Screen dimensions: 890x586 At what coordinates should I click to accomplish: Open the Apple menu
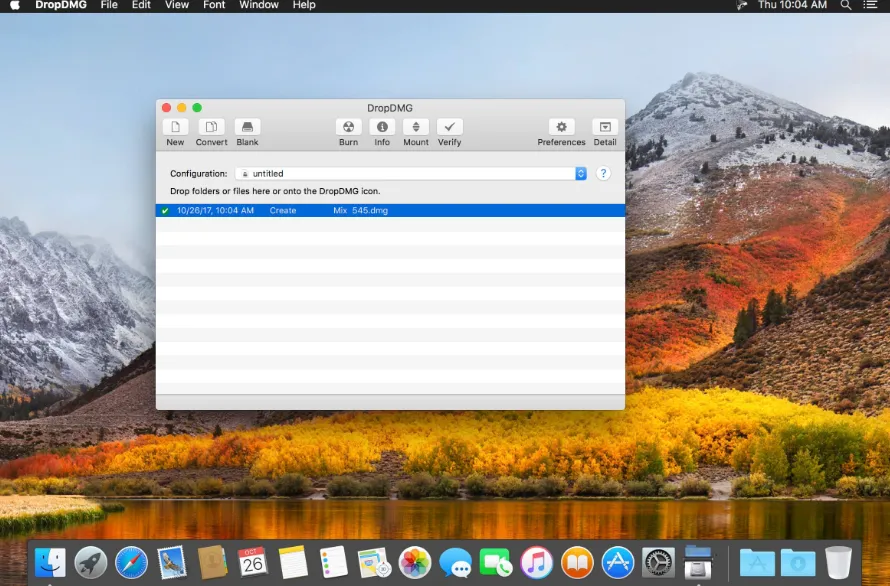[15, 6]
